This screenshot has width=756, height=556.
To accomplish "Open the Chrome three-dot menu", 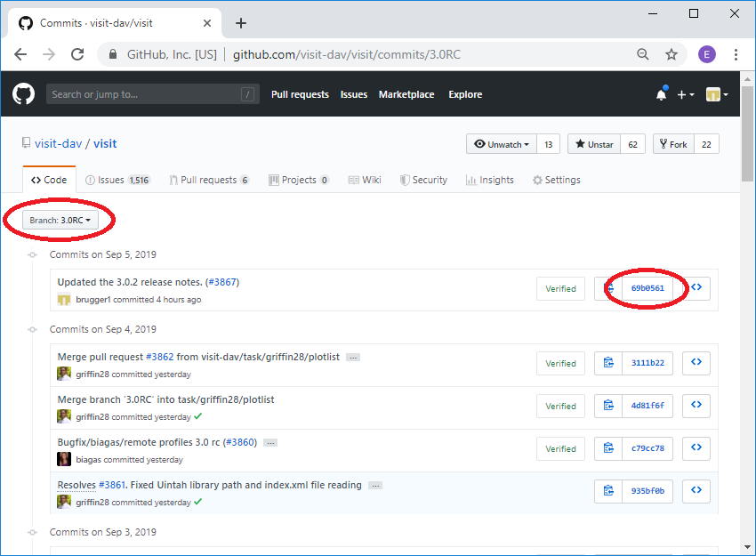I will pyautogui.click(x=736, y=54).
